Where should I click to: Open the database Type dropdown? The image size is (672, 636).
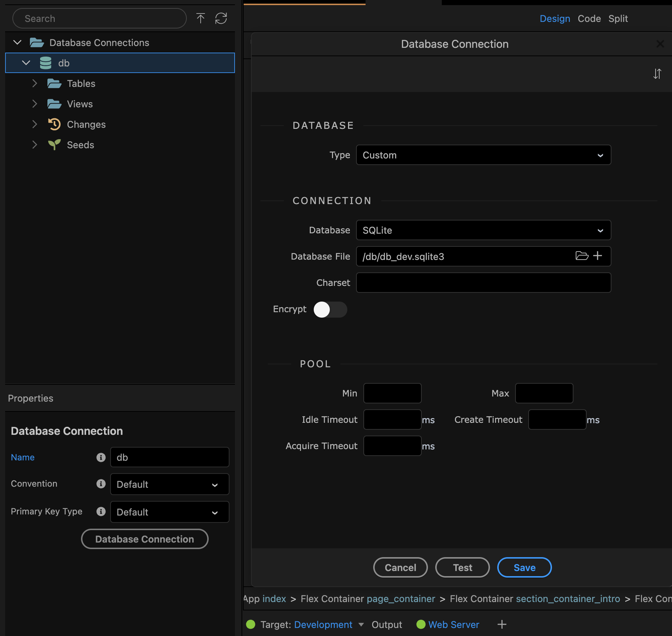(x=483, y=155)
